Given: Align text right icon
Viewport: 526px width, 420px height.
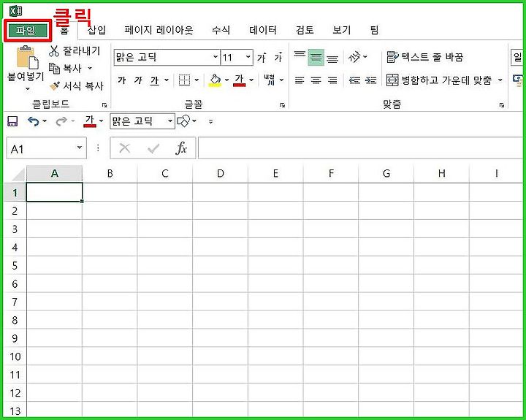Looking at the screenshot, I should pos(332,80).
